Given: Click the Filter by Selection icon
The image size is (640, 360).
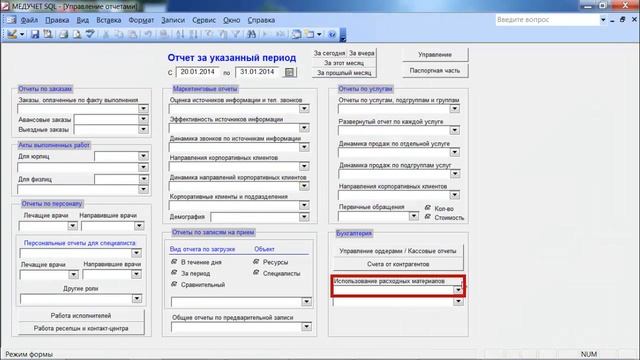Looking at the screenshot, I should 209,34.
